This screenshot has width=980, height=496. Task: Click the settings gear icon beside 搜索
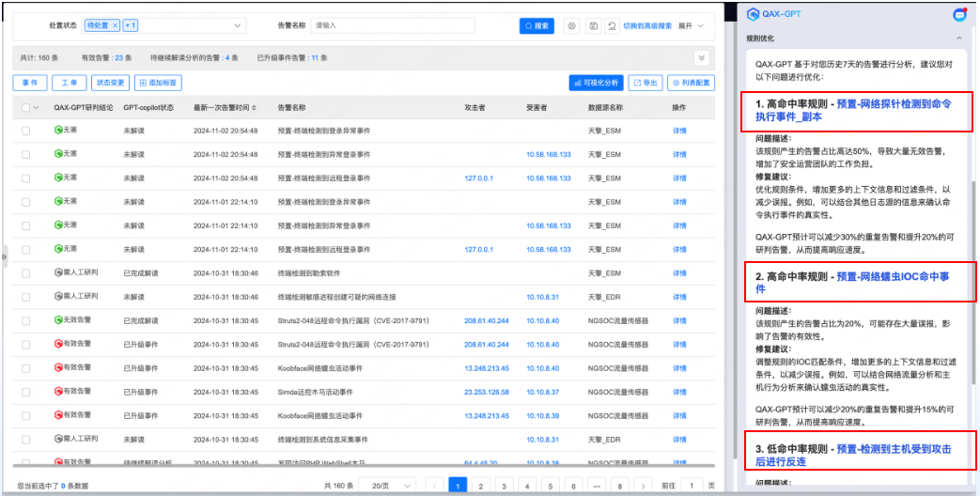pyautogui.click(x=570, y=26)
